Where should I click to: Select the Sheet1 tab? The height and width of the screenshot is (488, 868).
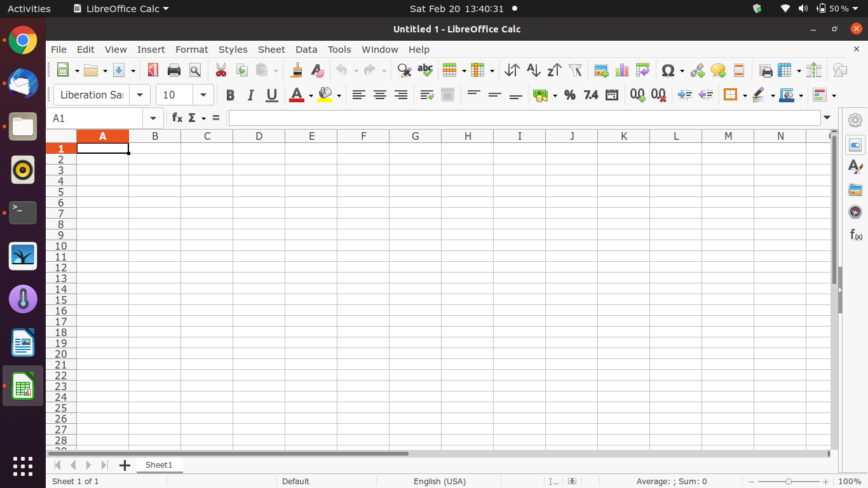[x=159, y=465]
